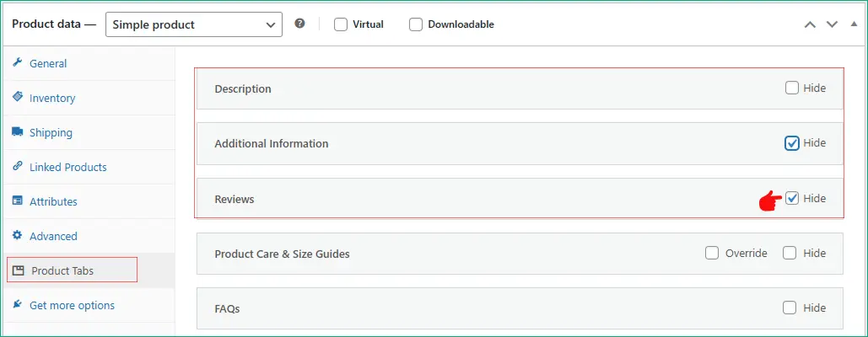Screen dimensions: 868x337
Task: Uncheck Hide for Additional Information
Action: (x=792, y=143)
